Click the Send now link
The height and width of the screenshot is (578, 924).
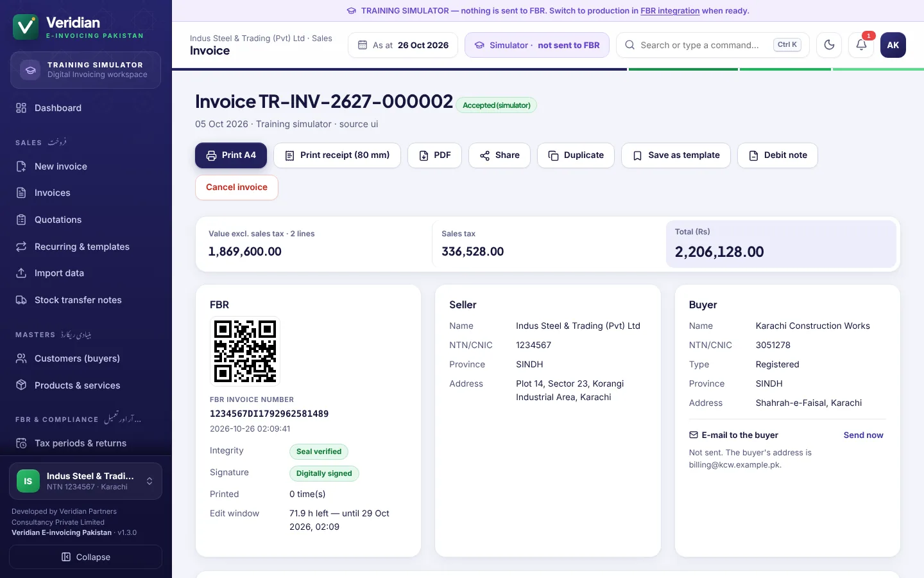coord(863,435)
